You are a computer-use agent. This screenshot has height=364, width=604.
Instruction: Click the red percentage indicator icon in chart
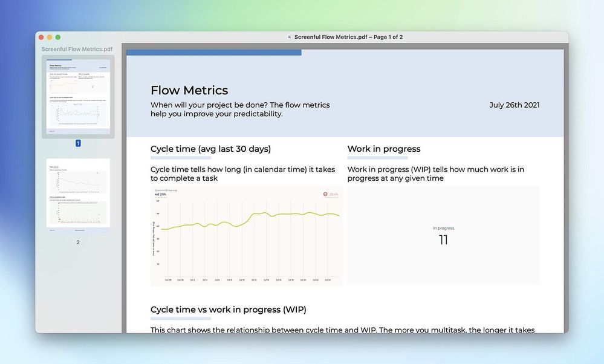click(325, 194)
